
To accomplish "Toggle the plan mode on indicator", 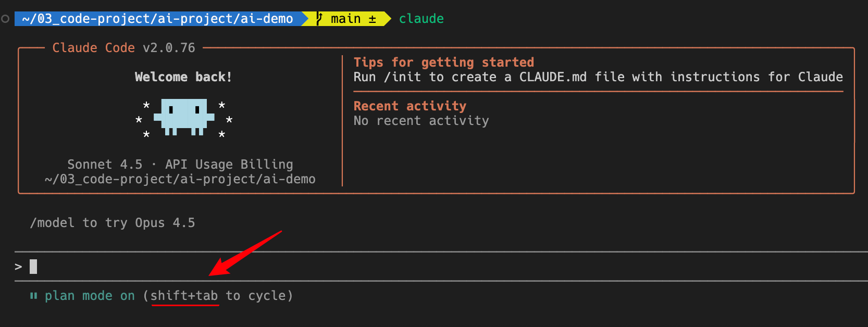I will pyautogui.click(x=90, y=296).
